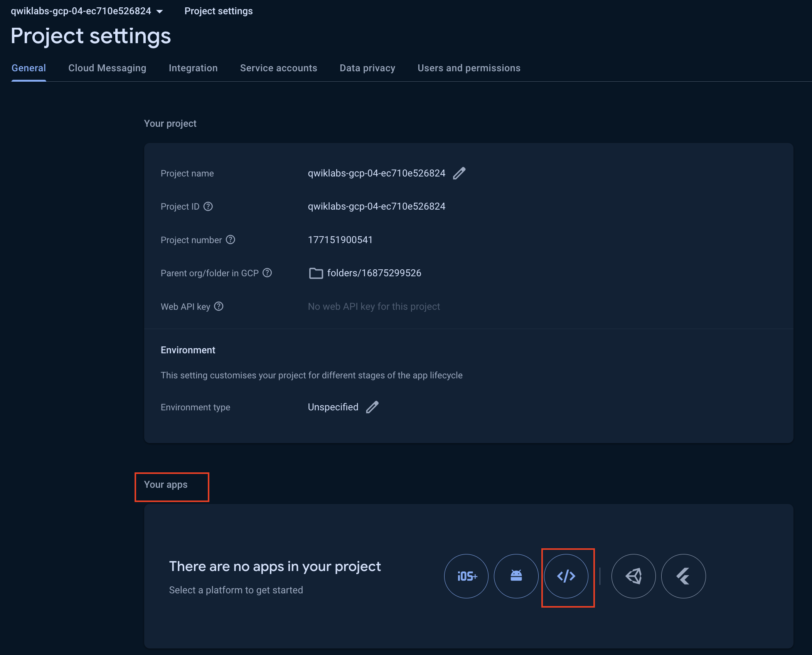The image size is (812, 655).
Task: Open the project selector dropdown arrow
Action: [x=160, y=12]
